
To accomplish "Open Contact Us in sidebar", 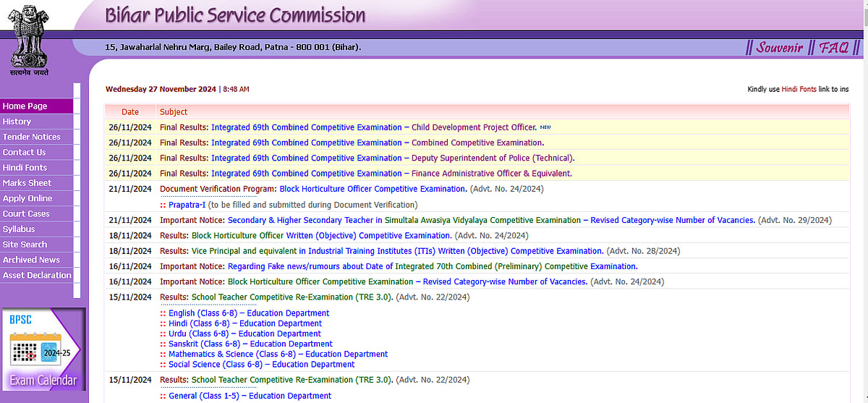I will [25, 152].
